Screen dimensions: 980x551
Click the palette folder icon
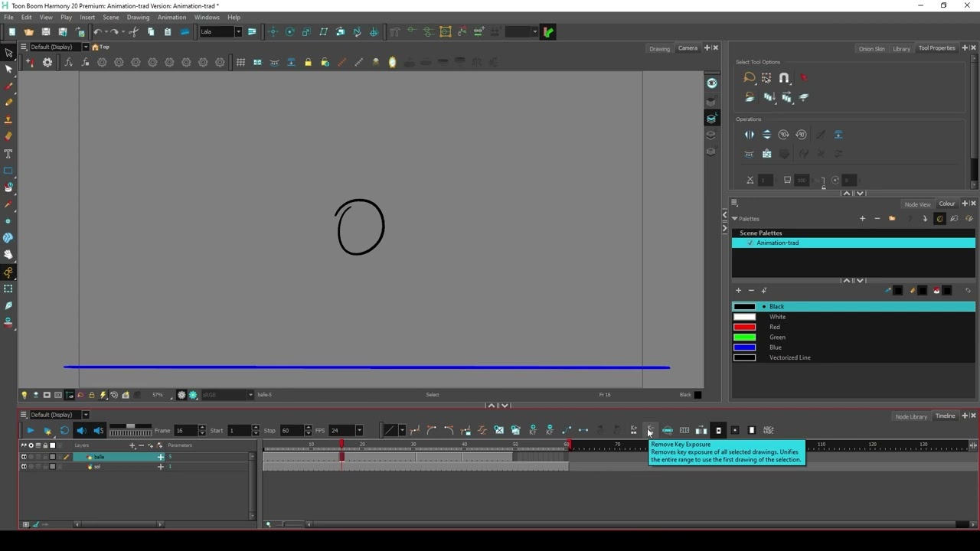point(892,219)
